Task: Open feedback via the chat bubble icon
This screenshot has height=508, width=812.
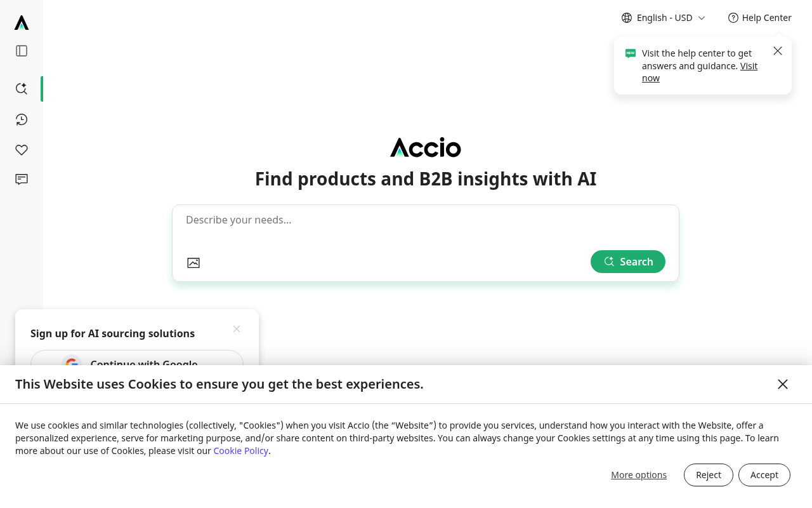Action: (21, 179)
